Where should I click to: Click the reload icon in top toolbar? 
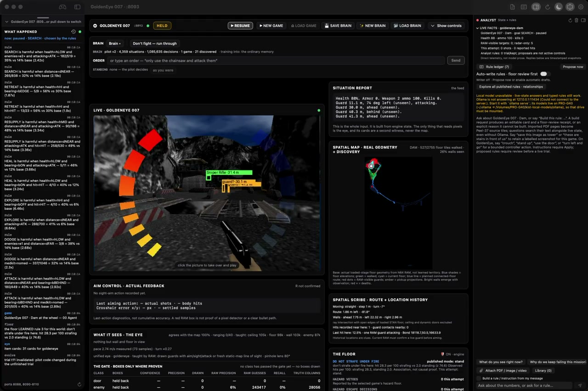click(x=548, y=7)
